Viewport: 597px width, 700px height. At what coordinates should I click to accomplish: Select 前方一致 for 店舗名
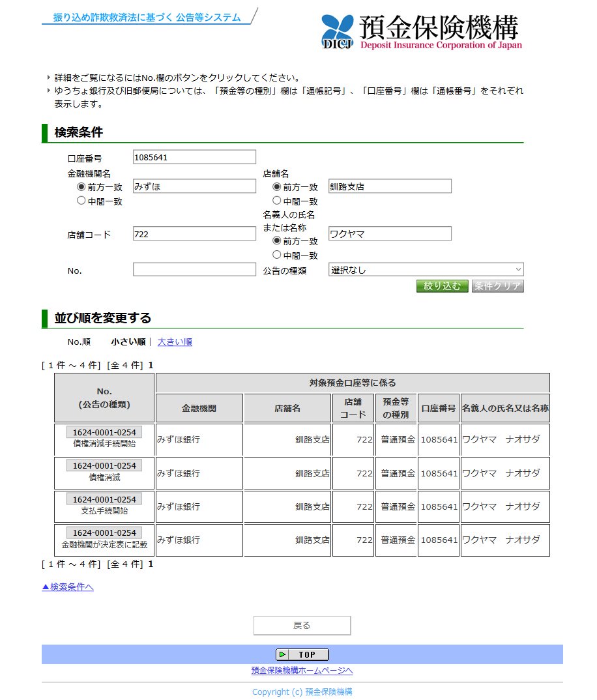click(x=276, y=186)
